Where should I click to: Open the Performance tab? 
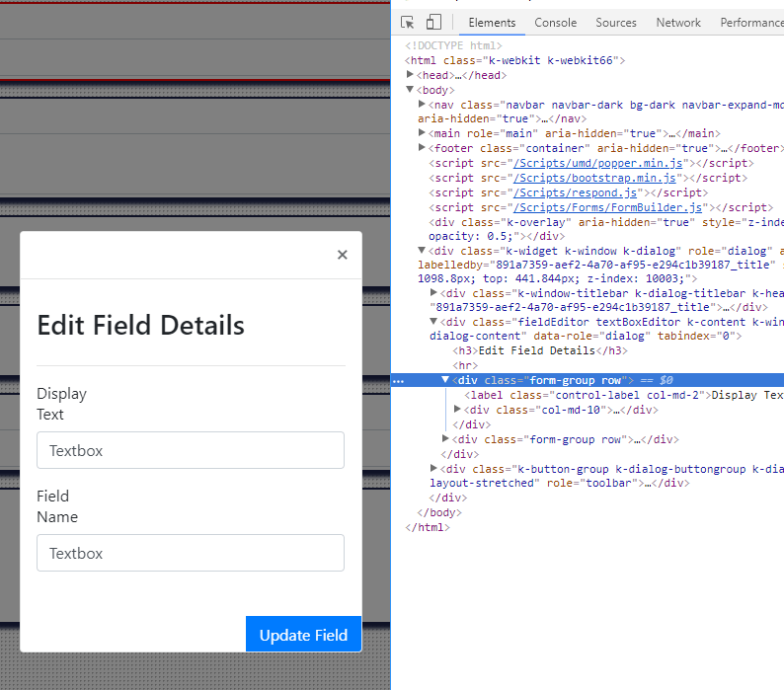click(x=751, y=23)
